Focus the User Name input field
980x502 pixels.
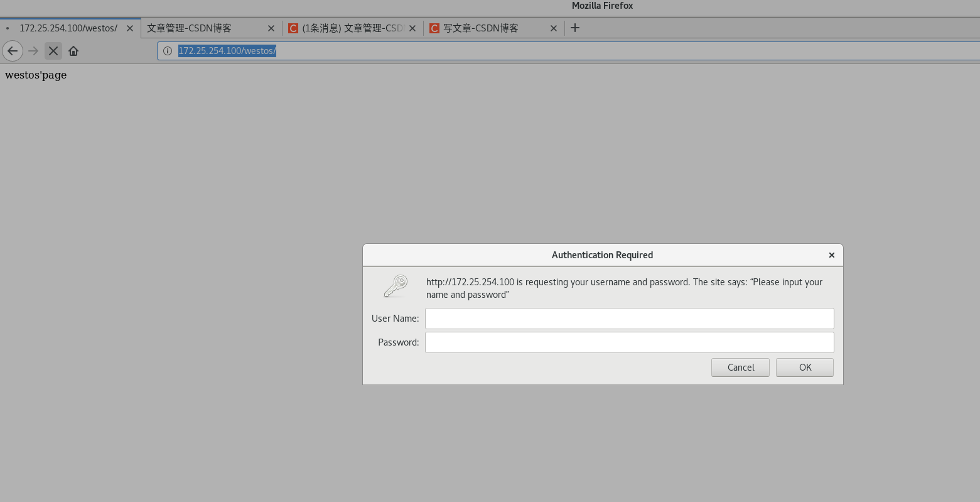[630, 319]
